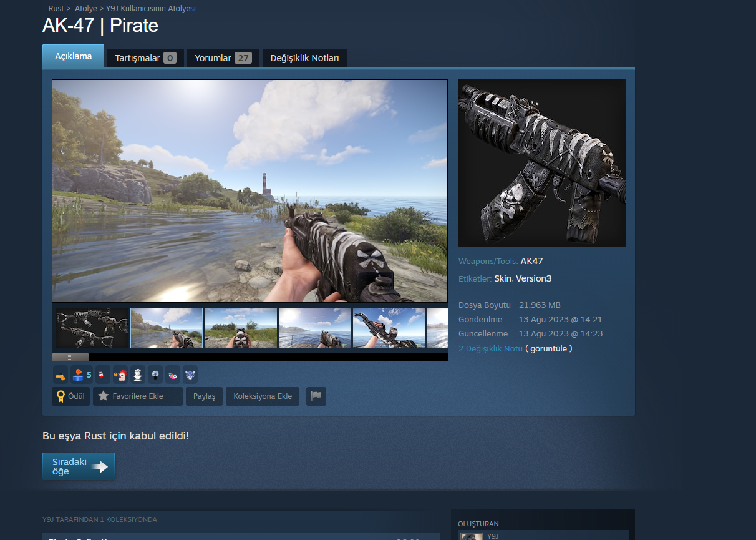Switch to the Yorumlar tab
Screen dimensions: 756x540
(223, 58)
